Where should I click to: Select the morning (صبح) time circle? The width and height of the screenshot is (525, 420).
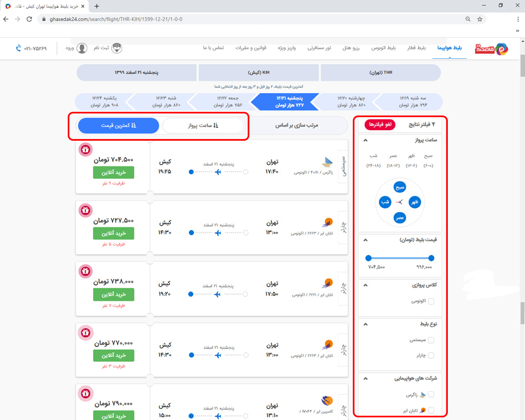(x=400, y=187)
